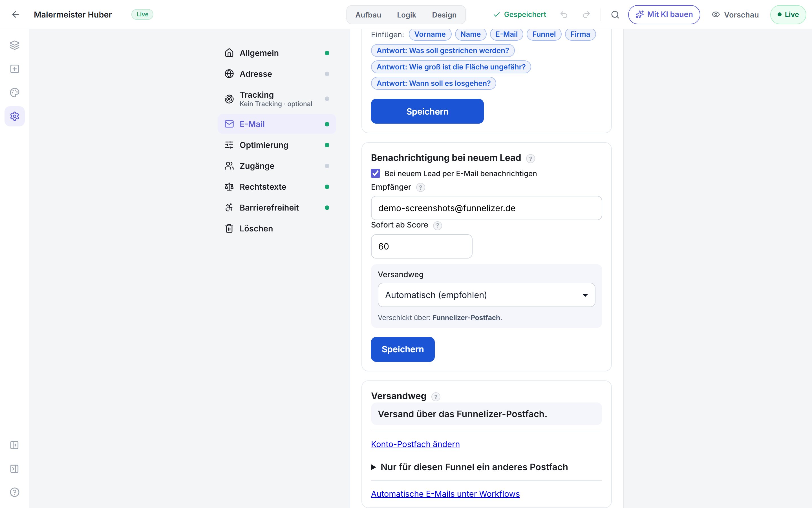Click the redo arrow icon
Screen dimensions: 812x508
click(x=586, y=15)
